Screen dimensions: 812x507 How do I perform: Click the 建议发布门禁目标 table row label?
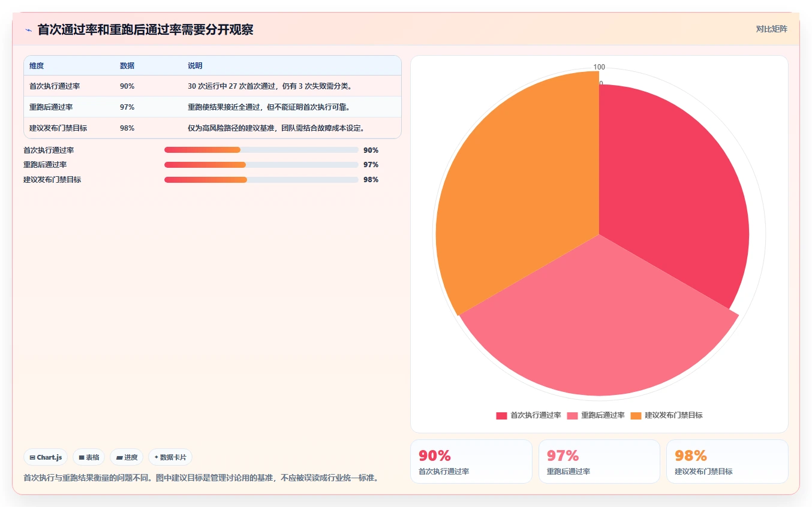(58, 128)
